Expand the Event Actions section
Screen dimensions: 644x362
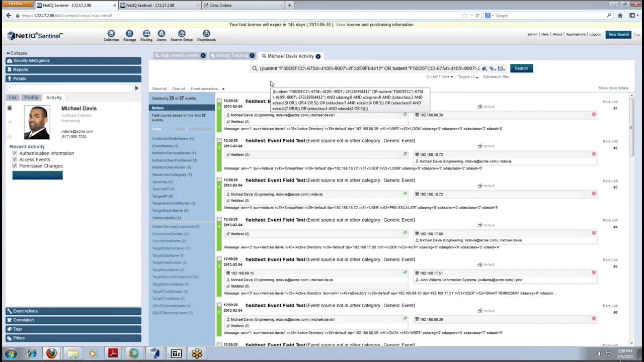coord(73,311)
